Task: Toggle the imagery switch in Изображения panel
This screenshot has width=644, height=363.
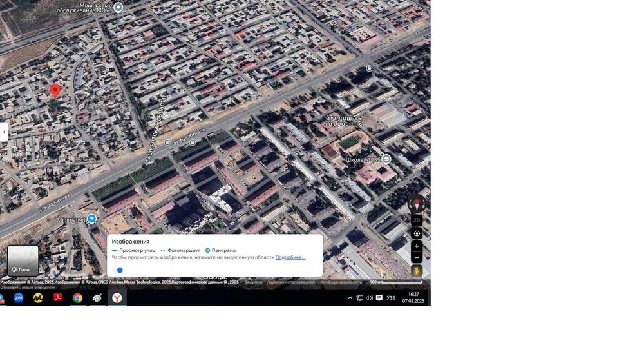Action: pyautogui.click(x=117, y=270)
